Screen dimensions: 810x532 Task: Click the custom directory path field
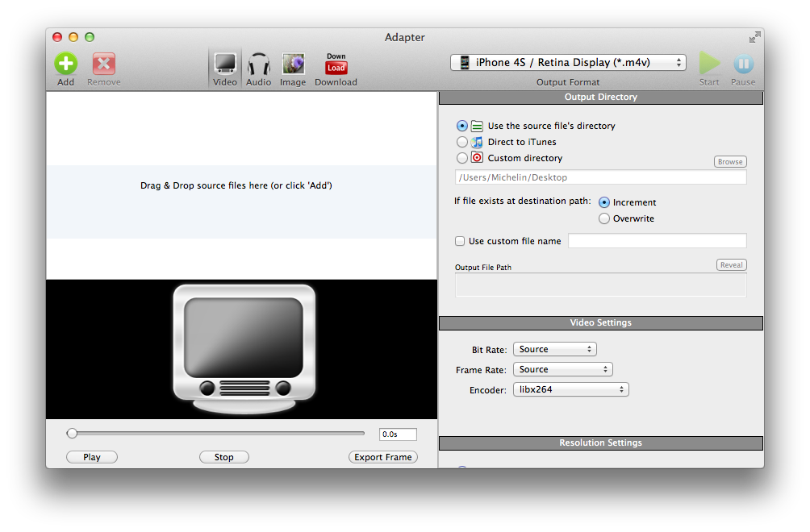click(601, 177)
